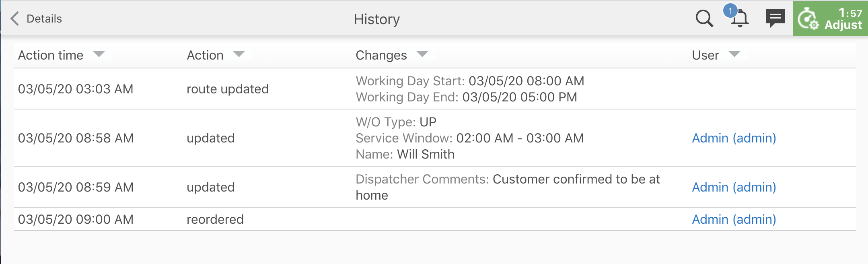Open the User column filter dropdown
Image resolution: width=868 pixels, height=264 pixels.
pyautogui.click(x=734, y=54)
